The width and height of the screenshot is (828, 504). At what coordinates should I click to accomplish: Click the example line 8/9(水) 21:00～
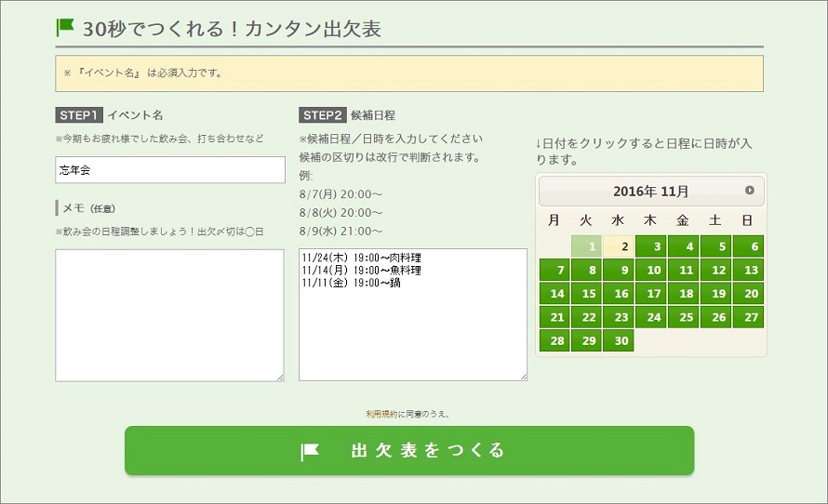pyautogui.click(x=341, y=232)
